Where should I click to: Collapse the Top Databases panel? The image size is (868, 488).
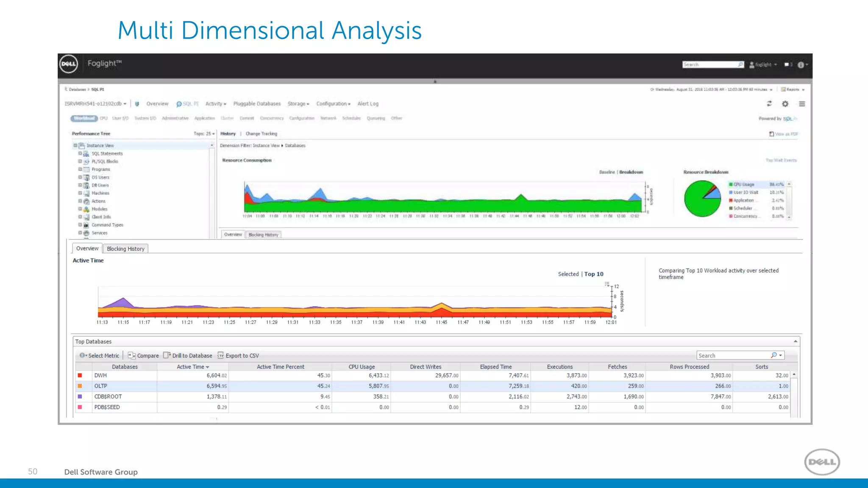pyautogui.click(x=796, y=341)
